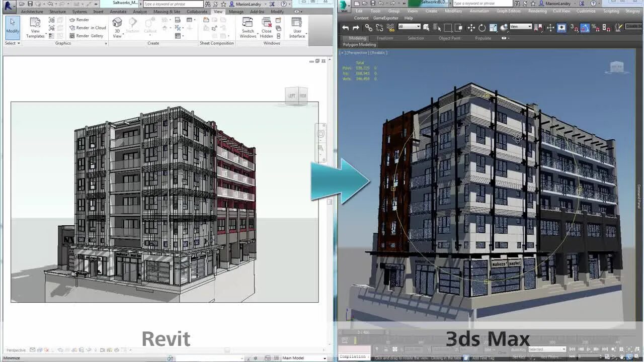
Task: Select the 3ds Max Select and Move tool
Action: pyautogui.click(x=471, y=28)
